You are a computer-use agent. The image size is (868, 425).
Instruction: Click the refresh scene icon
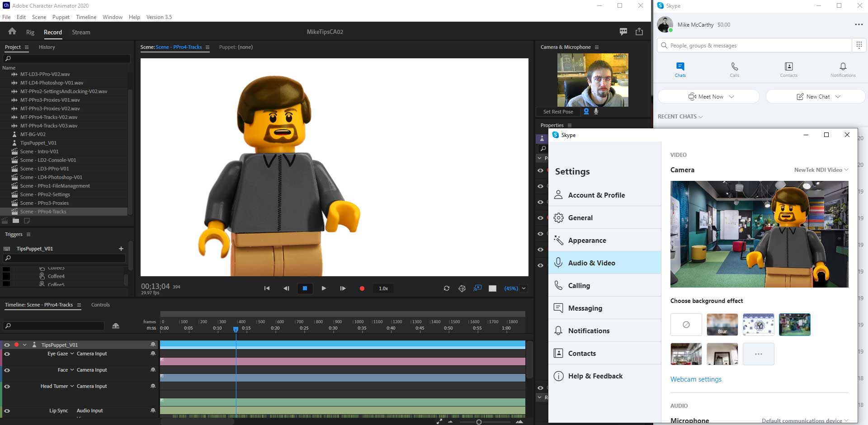(x=447, y=288)
